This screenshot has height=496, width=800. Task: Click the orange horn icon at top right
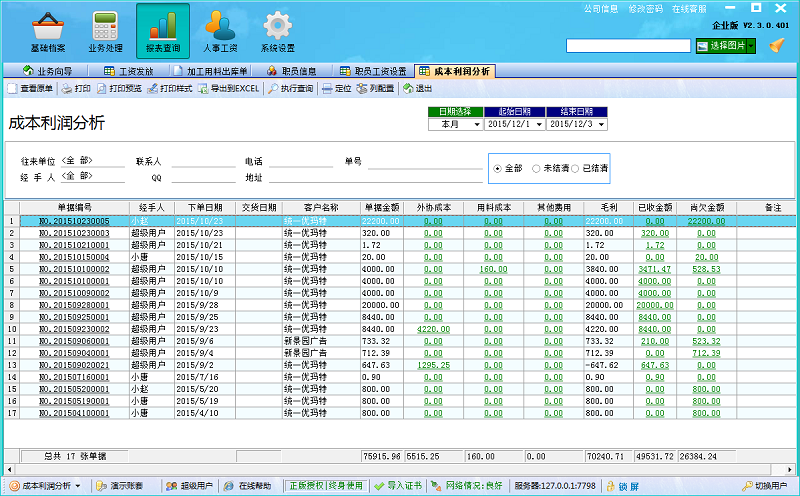point(776,45)
